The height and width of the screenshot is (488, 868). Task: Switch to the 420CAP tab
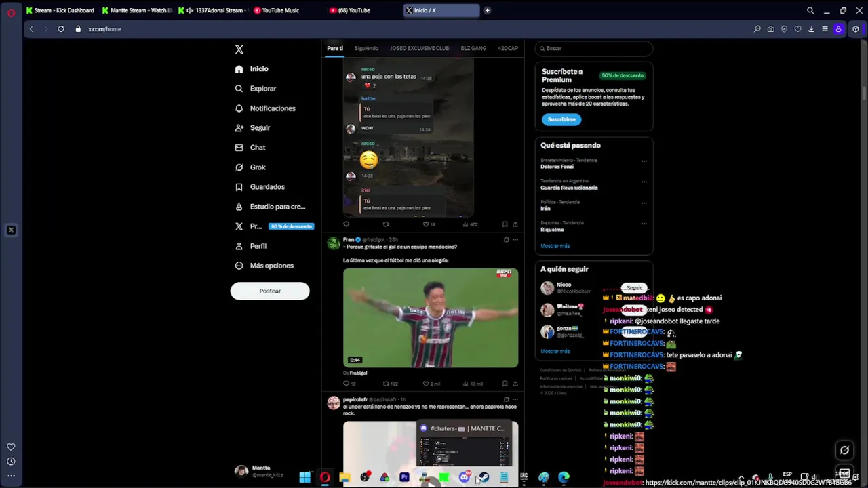pos(508,48)
